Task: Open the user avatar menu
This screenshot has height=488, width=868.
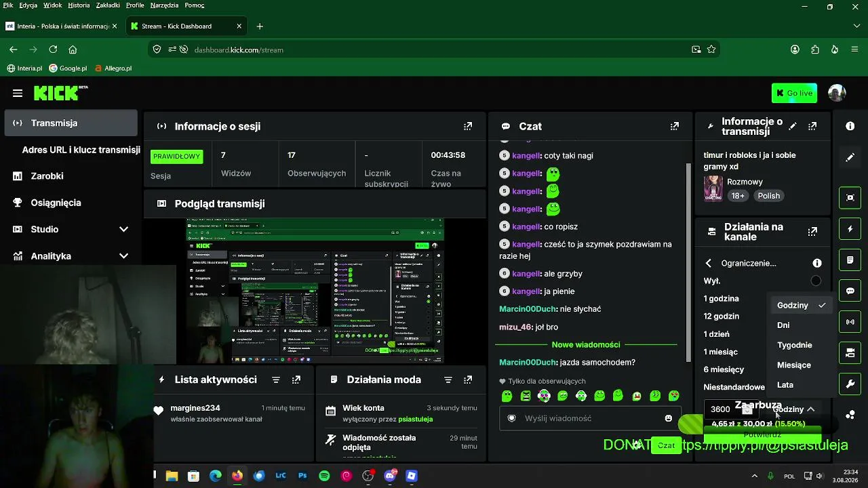Action: [837, 93]
